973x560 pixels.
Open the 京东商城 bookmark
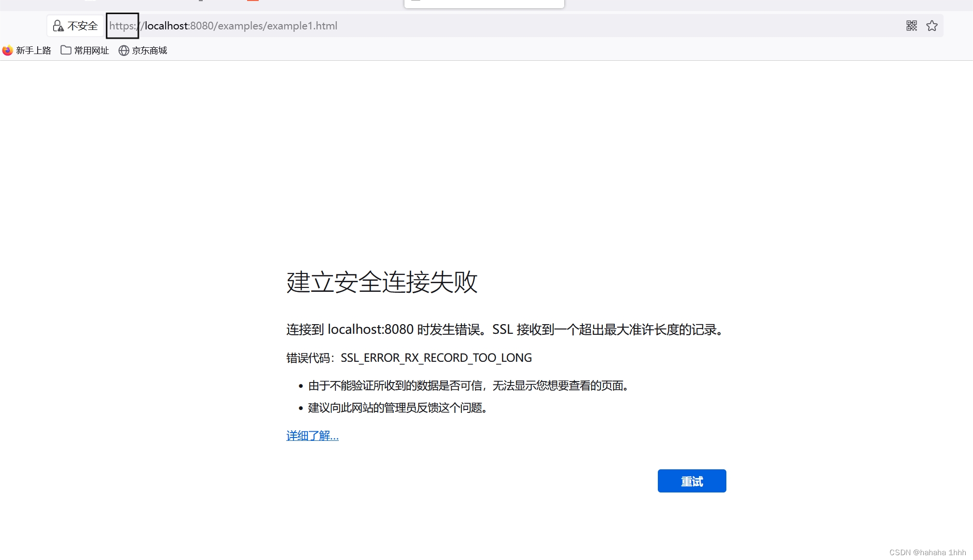tap(149, 50)
